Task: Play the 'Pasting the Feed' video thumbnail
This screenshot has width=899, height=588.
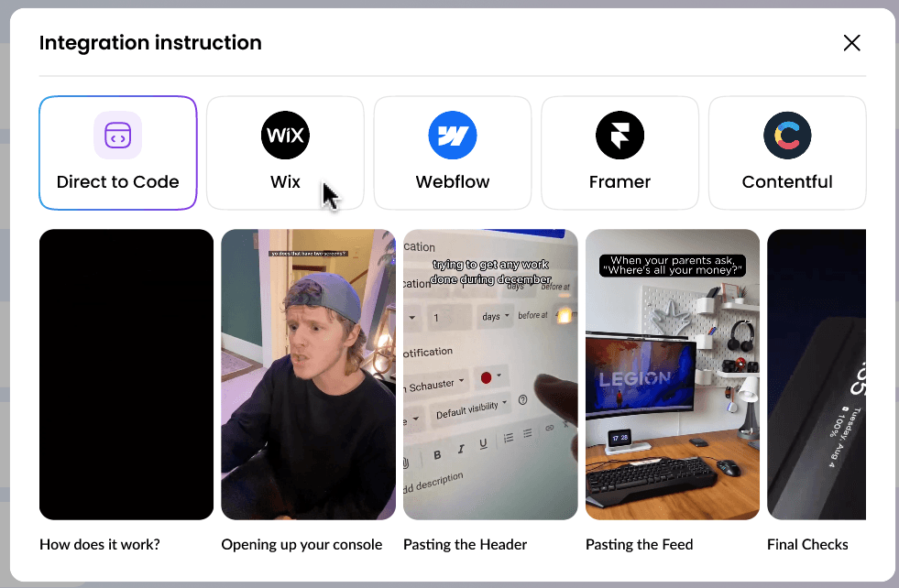Action: (x=673, y=375)
